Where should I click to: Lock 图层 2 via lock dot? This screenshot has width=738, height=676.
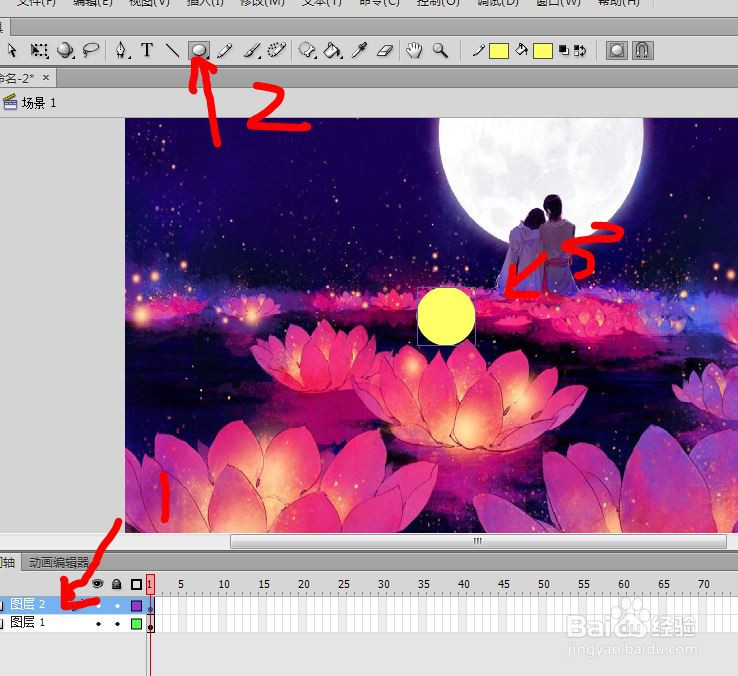click(117, 605)
